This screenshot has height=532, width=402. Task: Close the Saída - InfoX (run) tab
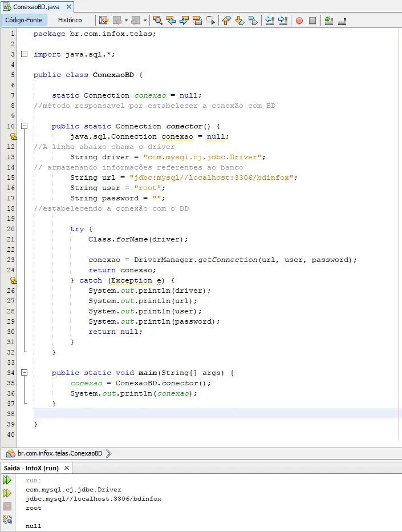click(67, 468)
